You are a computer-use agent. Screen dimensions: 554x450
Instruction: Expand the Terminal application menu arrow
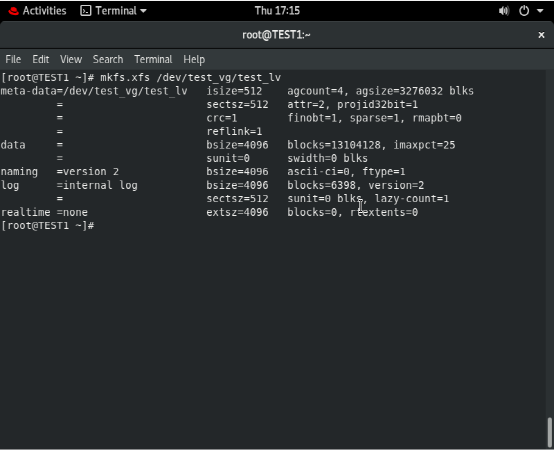click(143, 11)
